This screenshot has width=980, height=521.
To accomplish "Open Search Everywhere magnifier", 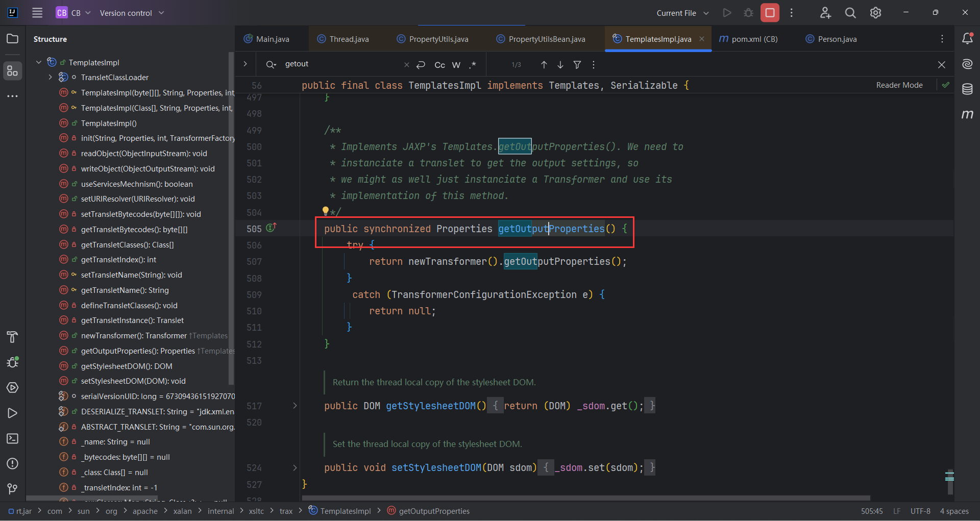I will [850, 13].
